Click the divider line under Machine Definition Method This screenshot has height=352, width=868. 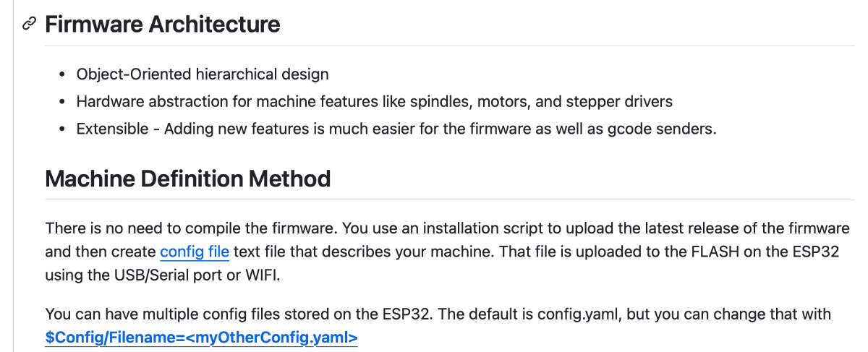(x=450, y=199)
